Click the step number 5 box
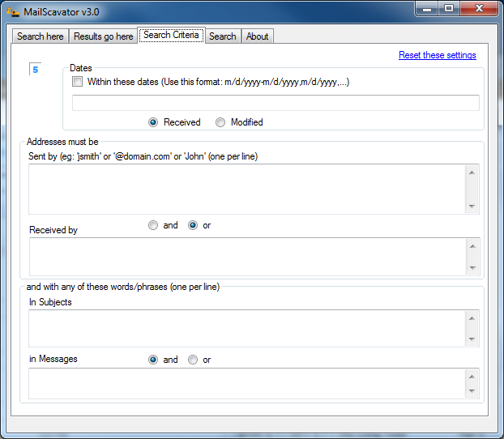This screenshot has height=439, width=504. (36, 69)
